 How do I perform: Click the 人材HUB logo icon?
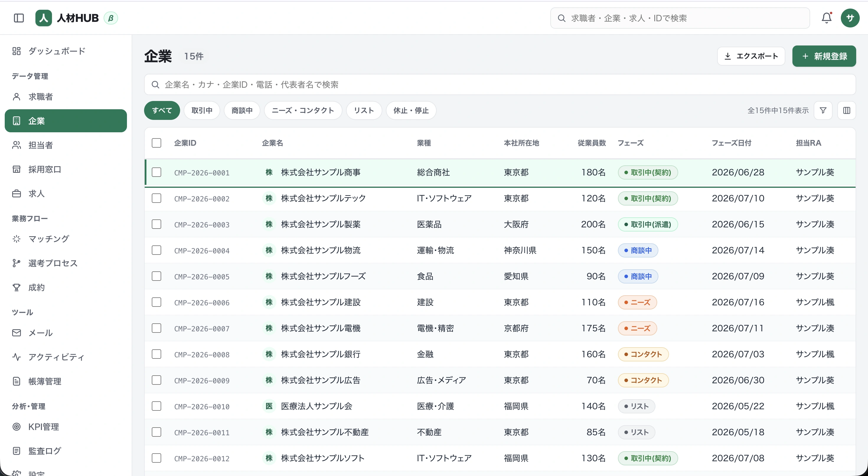(43, 18)
